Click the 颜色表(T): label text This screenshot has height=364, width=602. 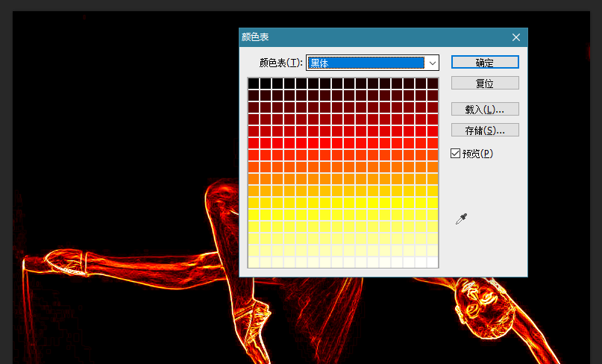[280, 63]
